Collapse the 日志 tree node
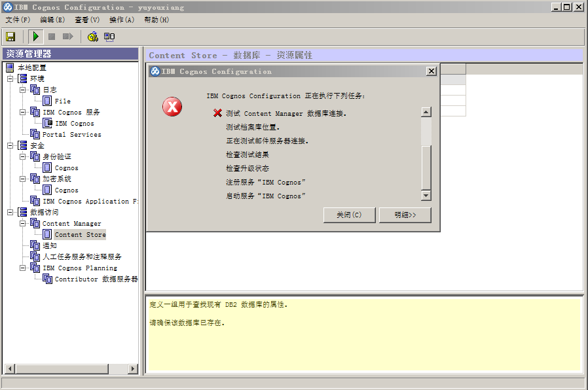Viewport: 588px width, 390px height. tap(22, 90)
